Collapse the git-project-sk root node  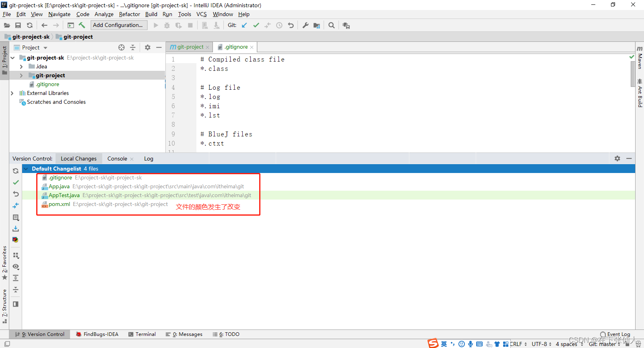coord(13,58)
